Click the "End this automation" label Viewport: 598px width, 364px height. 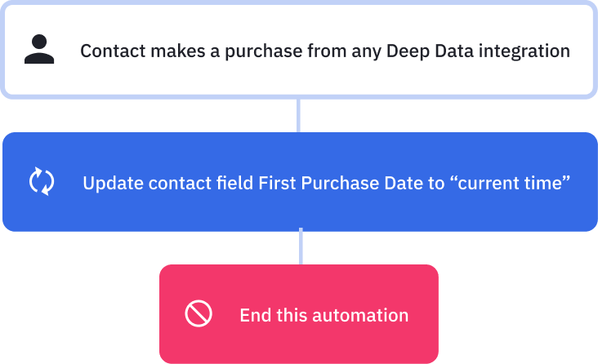(324, 315)
